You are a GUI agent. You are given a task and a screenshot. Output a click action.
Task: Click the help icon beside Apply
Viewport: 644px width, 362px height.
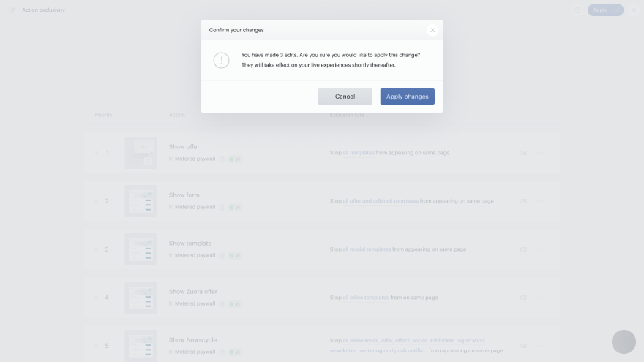(577, 10)
